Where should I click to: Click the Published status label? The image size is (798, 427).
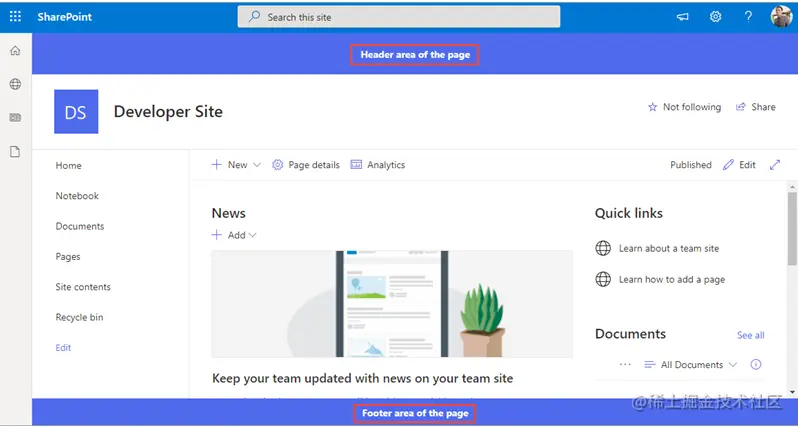point(691,165)
